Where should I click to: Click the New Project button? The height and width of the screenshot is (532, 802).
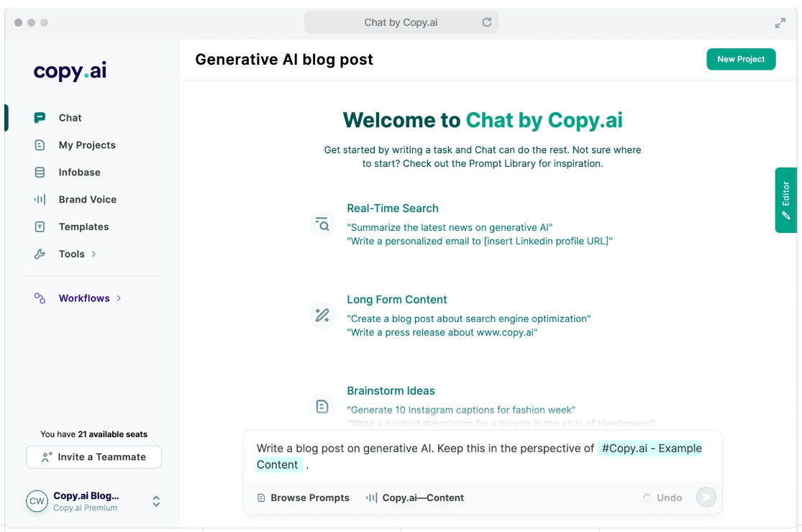click(741, 59)
